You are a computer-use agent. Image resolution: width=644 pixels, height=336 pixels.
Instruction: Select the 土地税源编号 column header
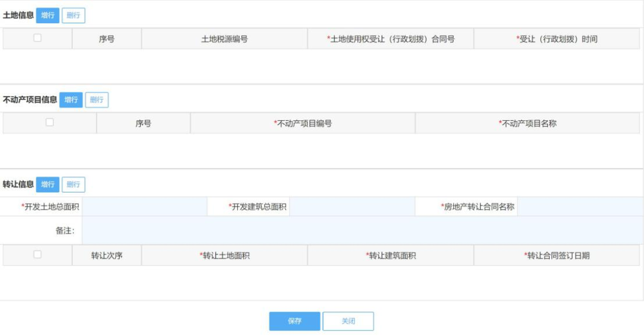tap(225, 39)
